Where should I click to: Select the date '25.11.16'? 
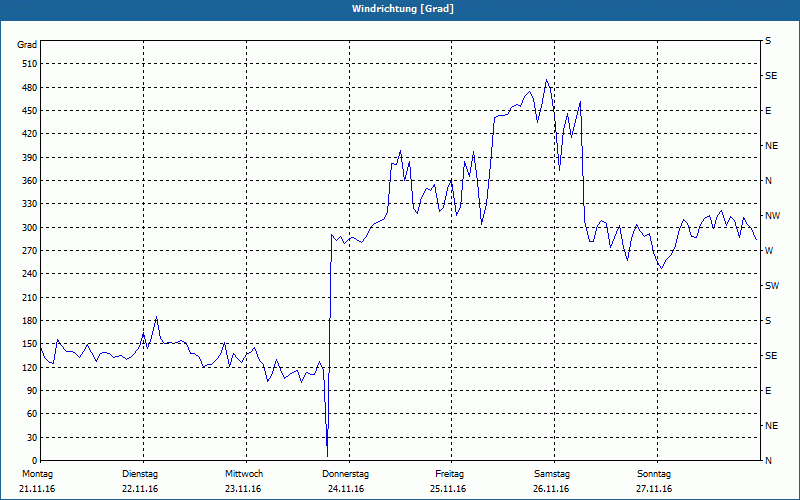(x=448, y=489)
